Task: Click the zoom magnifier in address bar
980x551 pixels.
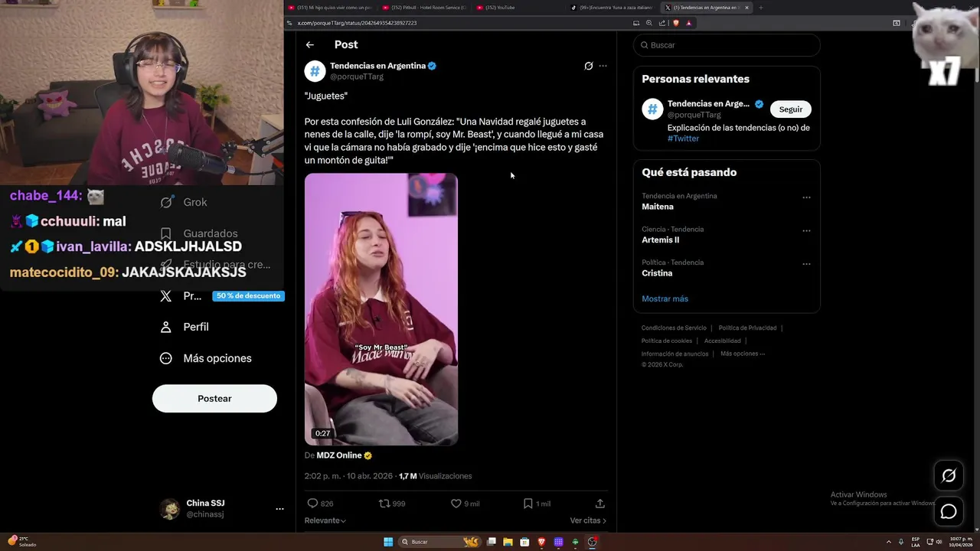Action: [x=649, y=23]
